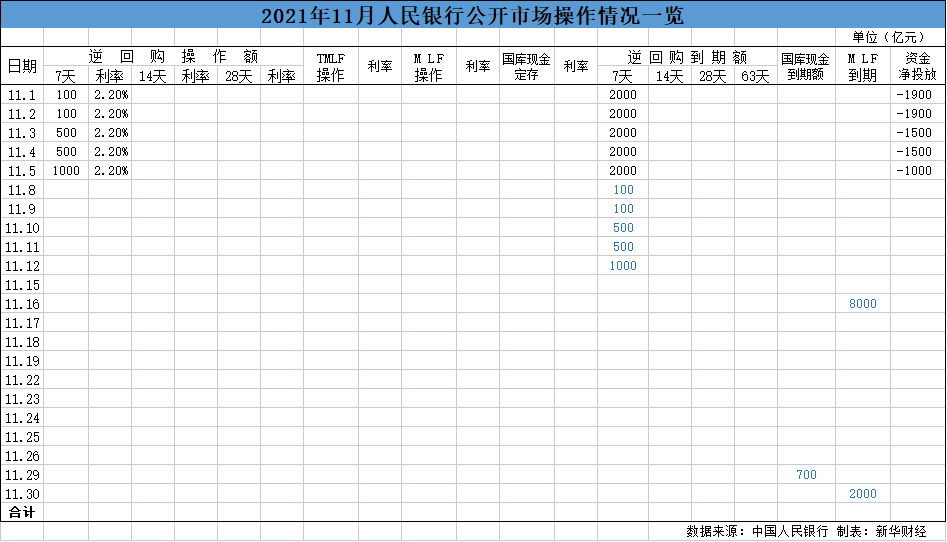Screen dimensions: 947x542
Task: Select the "国库现金定存" column header
Action: point(526,67)
